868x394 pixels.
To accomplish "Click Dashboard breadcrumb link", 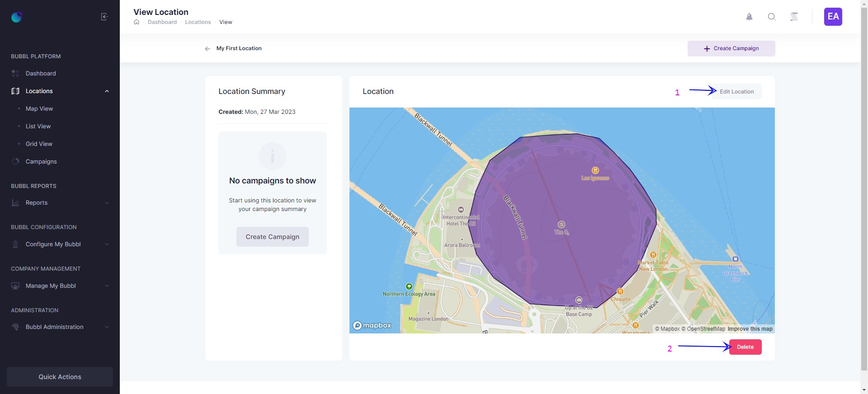I will click(x=162, y=22).
